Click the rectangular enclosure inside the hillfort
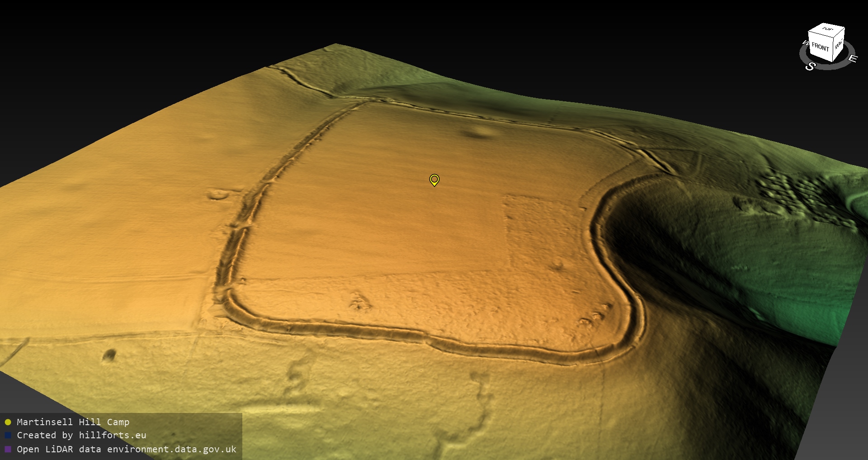868x460 pixels. (x=542, y=231)
